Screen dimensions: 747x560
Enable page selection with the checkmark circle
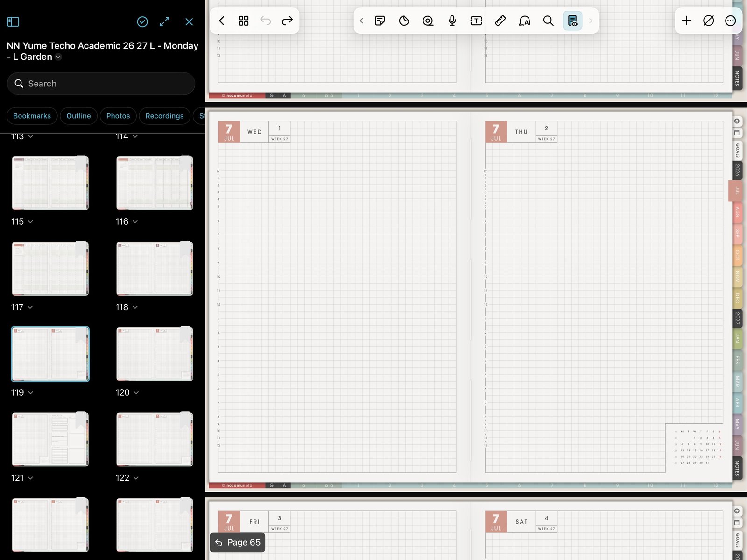pyautogui.click(x=142, y=21)
